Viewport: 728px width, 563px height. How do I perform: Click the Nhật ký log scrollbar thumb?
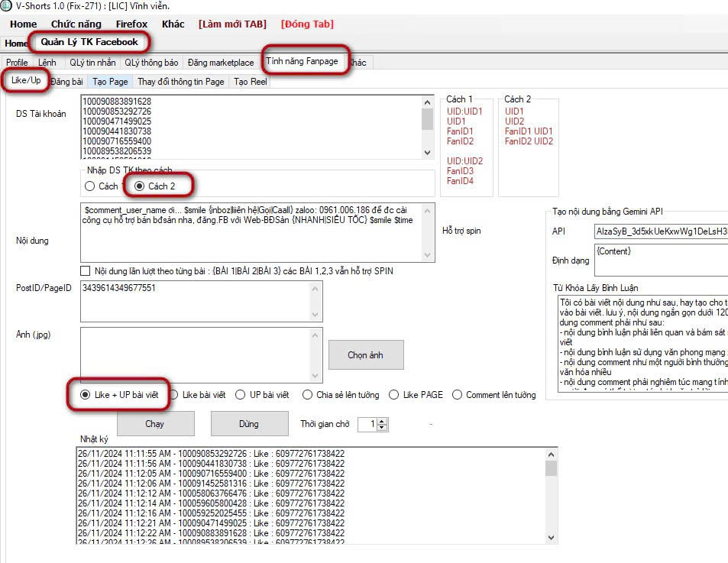point(551,468)
